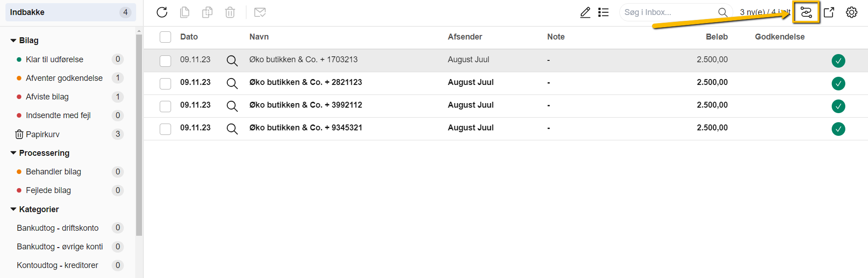Collapse the Bilag section

14,40
